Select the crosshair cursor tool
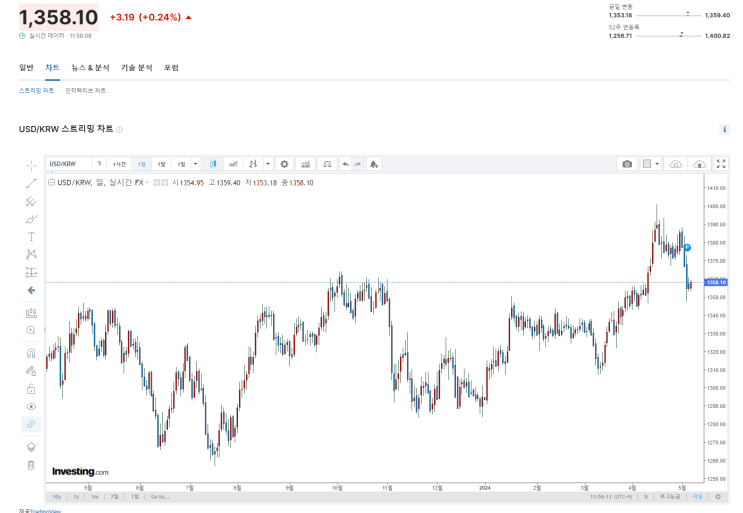743x513 pixels. 31,165
